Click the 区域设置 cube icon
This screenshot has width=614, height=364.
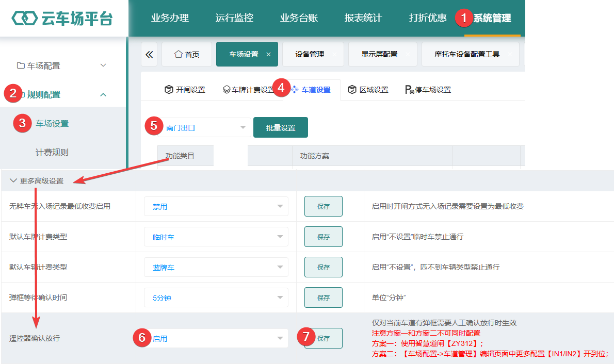352,90
